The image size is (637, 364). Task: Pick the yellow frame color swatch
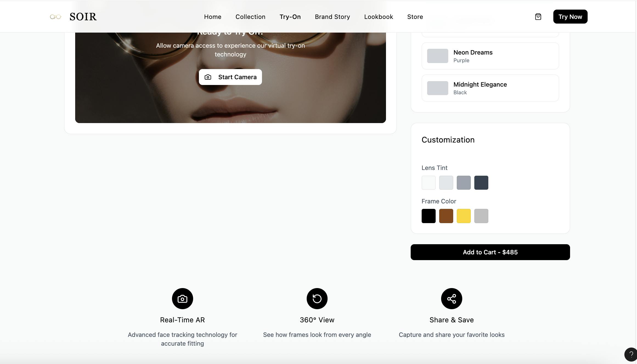tap(463, 216)
